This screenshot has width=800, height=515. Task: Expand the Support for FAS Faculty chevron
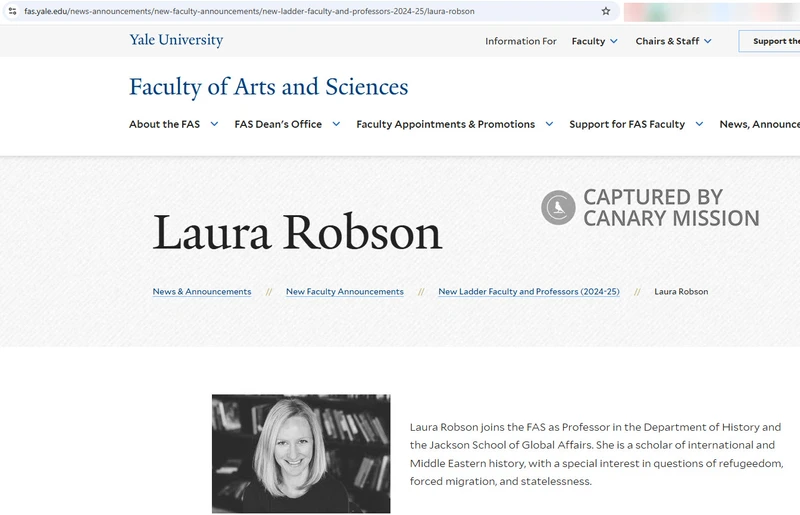tap(699, 124)
